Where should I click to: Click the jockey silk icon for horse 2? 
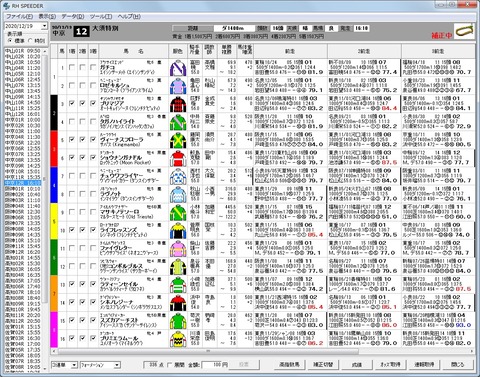(178, 86)
